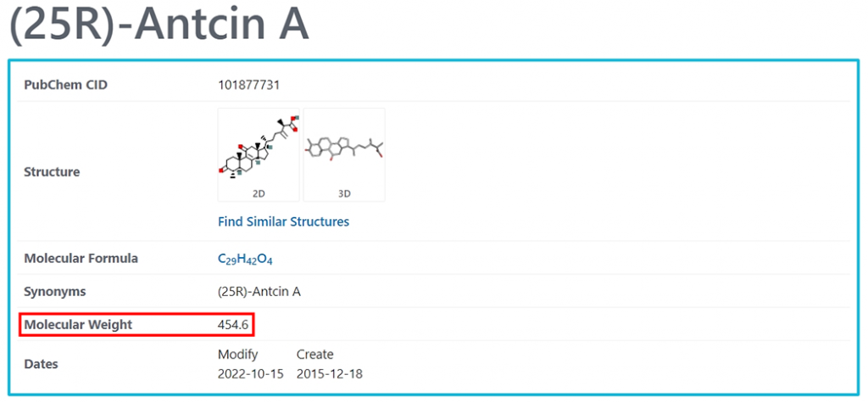This screenshot has width=868, height=403.
Task: Open the 2D structure thumbnail
Action: click(x=259, y=154)
